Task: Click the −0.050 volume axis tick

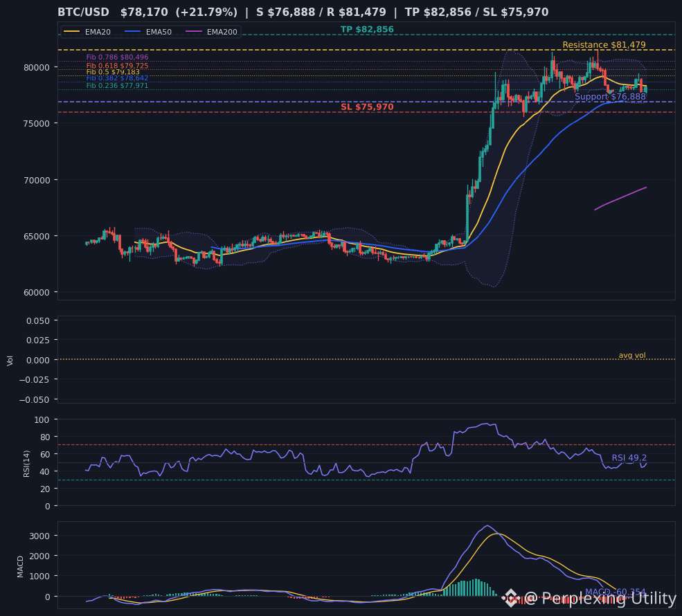Action: click(35, 399)
